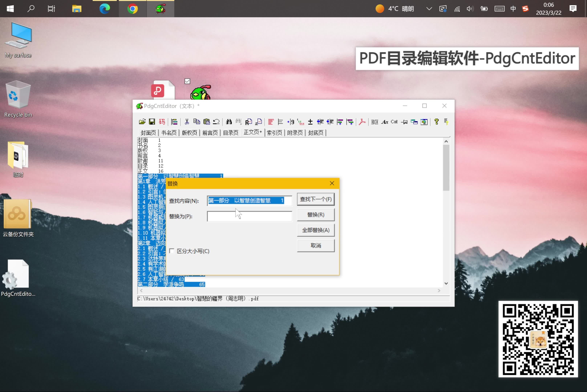Save the file using the save toolbar icon

click(x=152, y=122)
